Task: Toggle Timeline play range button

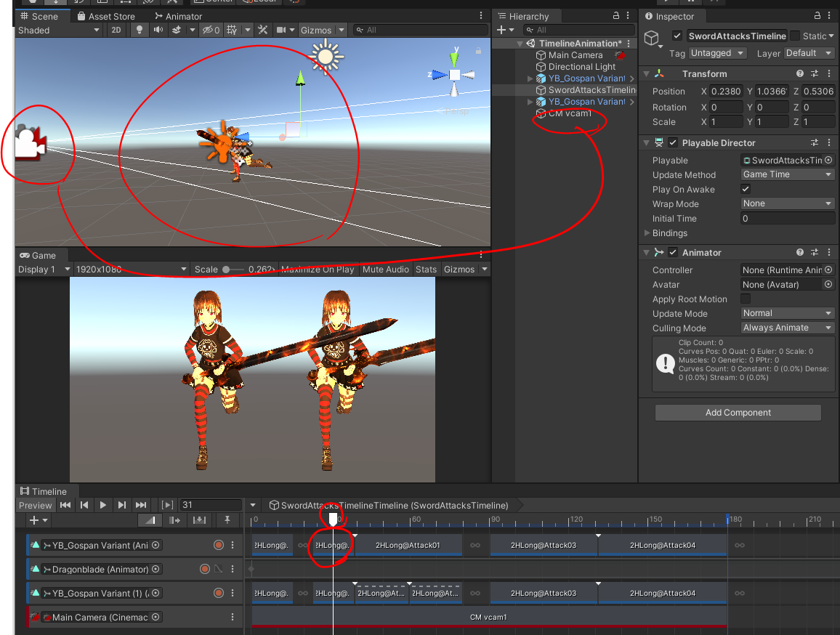Action: coord(167,505)
